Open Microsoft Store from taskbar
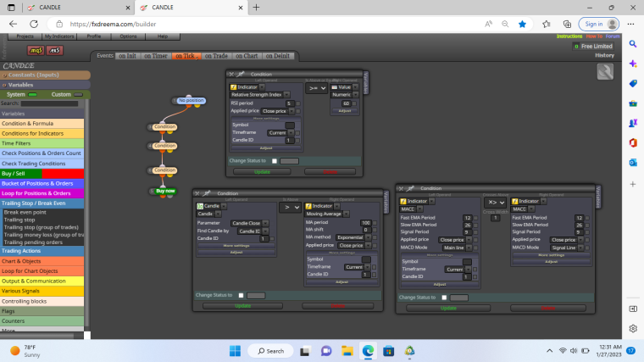 point(389,351)
